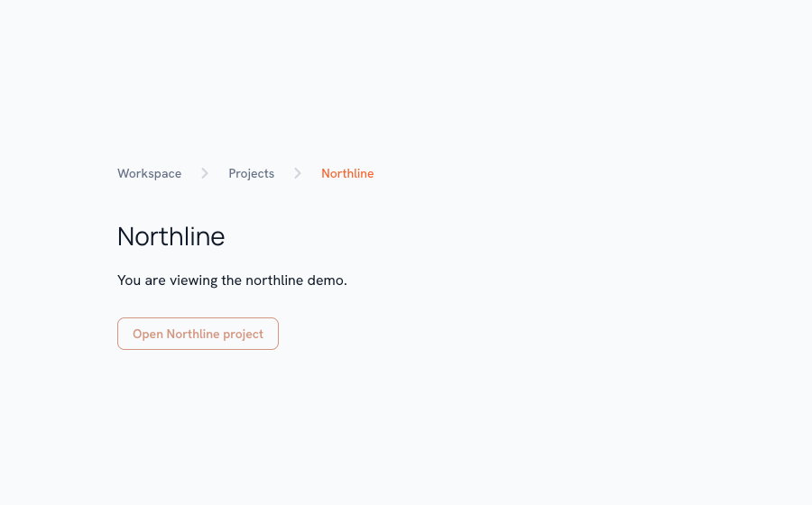
Task: Click the highlighted last breadcrumb entry
Action: pyautogui.click(x=347, y=173)
